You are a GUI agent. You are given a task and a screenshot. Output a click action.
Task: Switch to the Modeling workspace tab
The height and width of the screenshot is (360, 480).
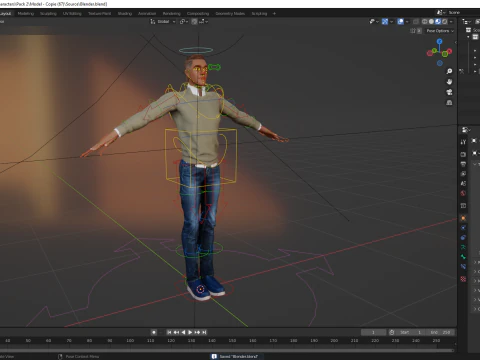(26, 13)
